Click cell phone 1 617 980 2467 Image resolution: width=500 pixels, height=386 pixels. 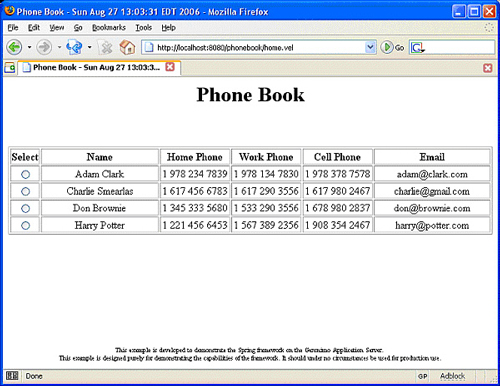pos(338,191)
